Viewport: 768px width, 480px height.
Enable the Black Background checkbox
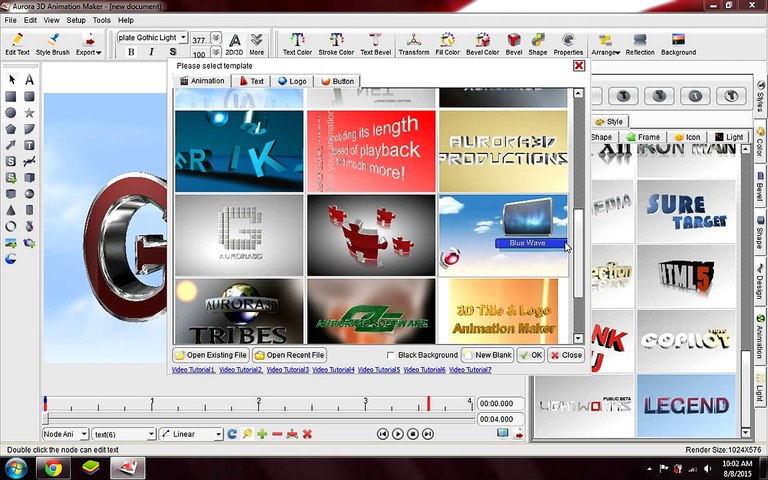click(x=390, y=355)
